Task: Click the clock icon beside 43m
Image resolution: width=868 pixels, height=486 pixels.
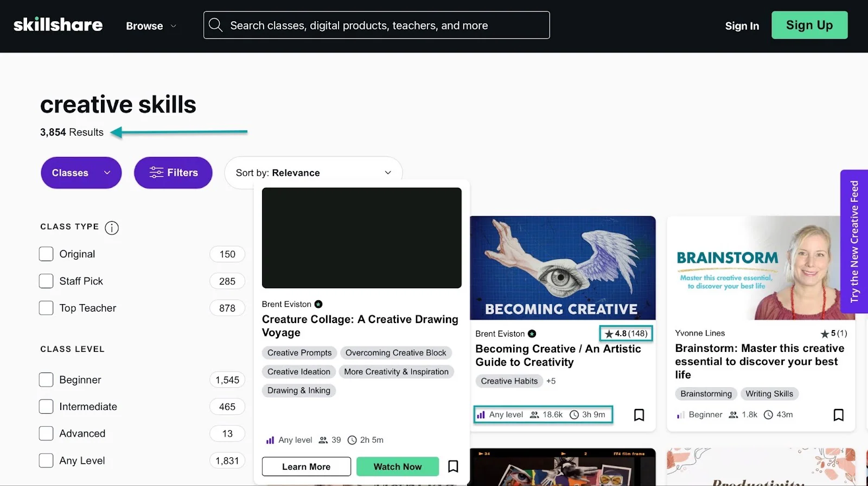Action: 768,415
